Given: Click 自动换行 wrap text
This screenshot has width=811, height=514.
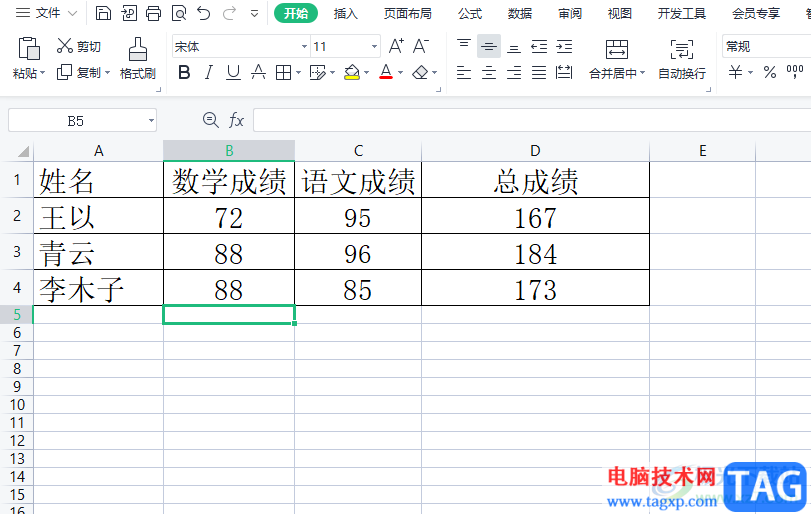Looking at the screenshot, I should tap(682, 59).
